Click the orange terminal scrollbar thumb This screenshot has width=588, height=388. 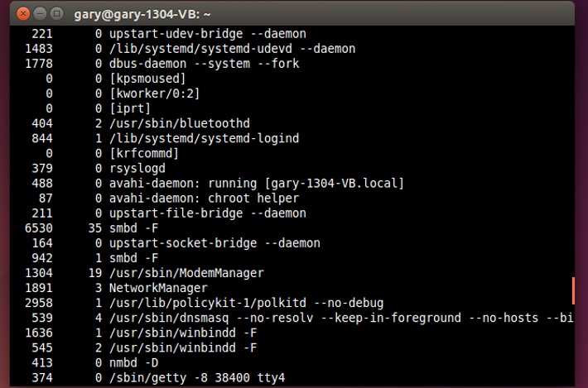(x=572, y=290)
